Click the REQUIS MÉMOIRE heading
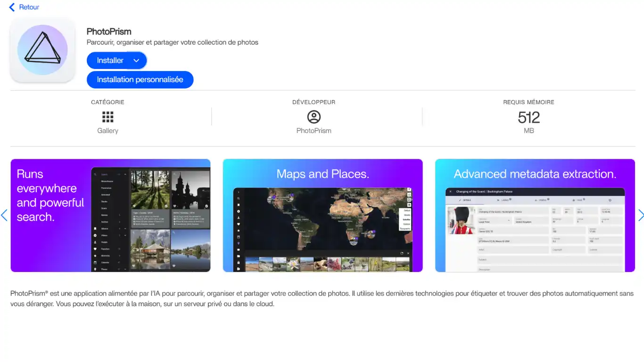The height and width of the screenshot is (362, 644). tap(528, 102)
